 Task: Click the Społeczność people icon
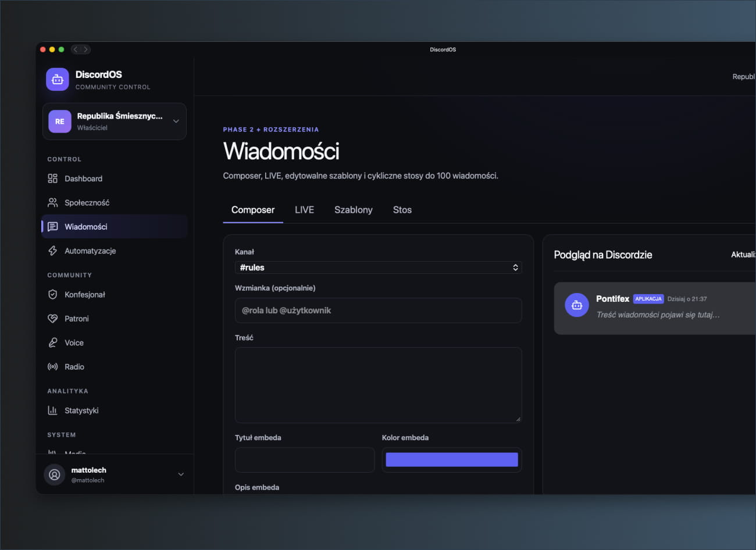52,202
